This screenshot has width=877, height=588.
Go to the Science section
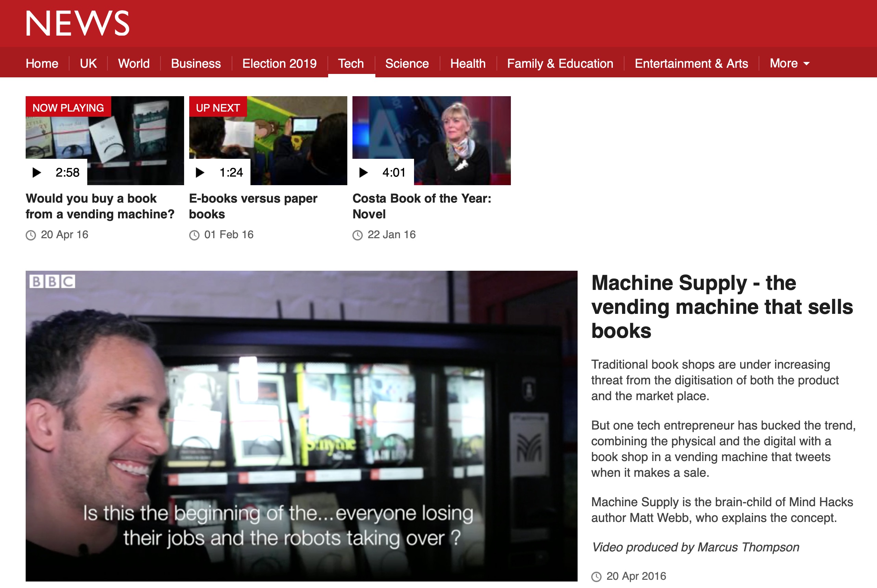click(407, 63)
